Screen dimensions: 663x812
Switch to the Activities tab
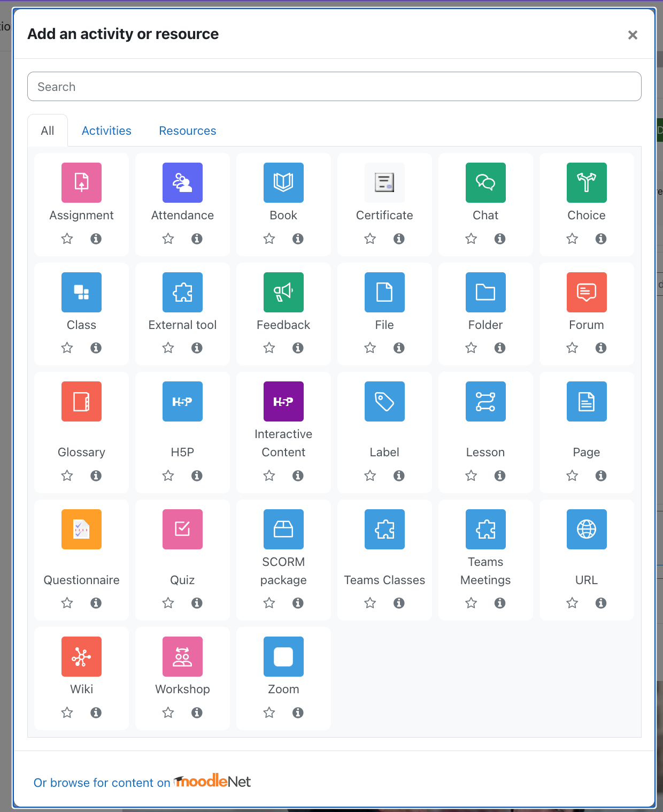tap(106, 131)
